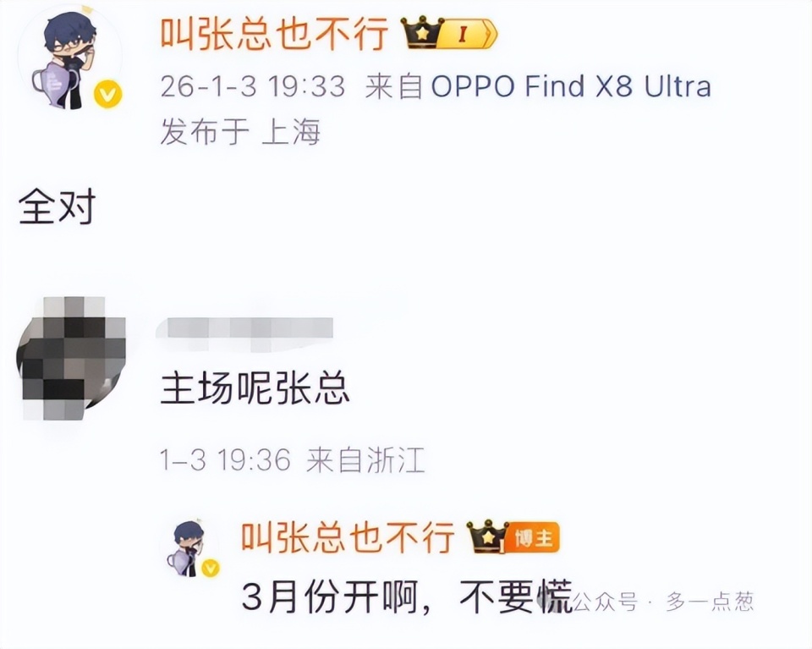812x649 pixels.
Task: Click the 公众号 · 多一点葱 watermark
Action: point(664,602)
